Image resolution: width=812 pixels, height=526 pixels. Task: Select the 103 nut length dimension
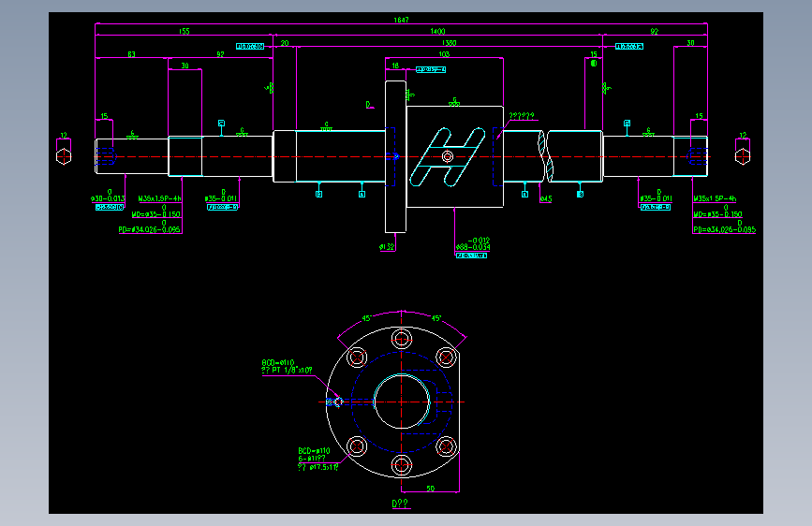(x=444, y=54)
